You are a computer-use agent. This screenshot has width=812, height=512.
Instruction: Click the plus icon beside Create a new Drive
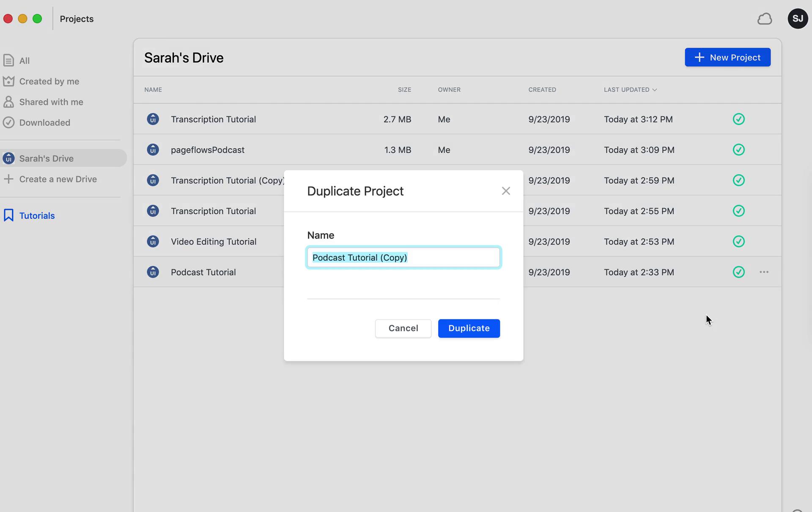tap(8, 179)
